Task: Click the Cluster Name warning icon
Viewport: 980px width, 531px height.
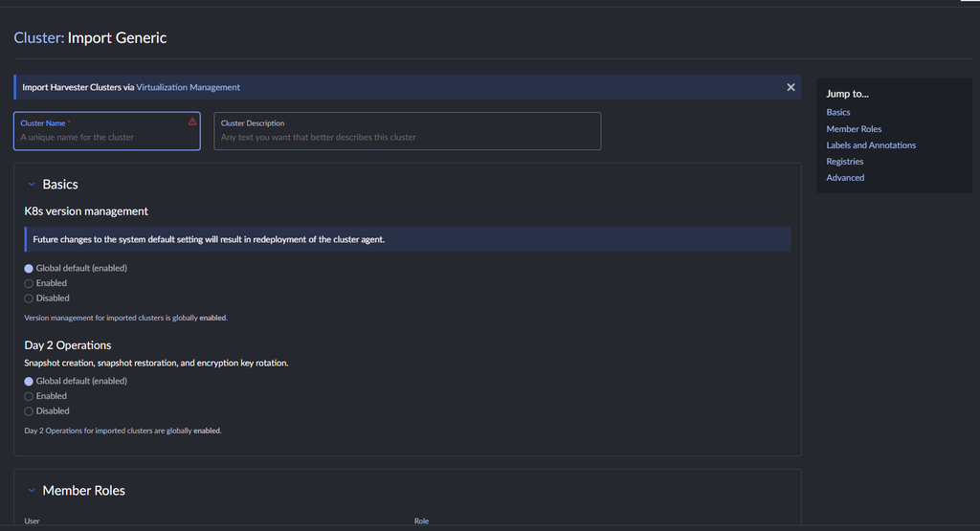Action: coord(192,122)
